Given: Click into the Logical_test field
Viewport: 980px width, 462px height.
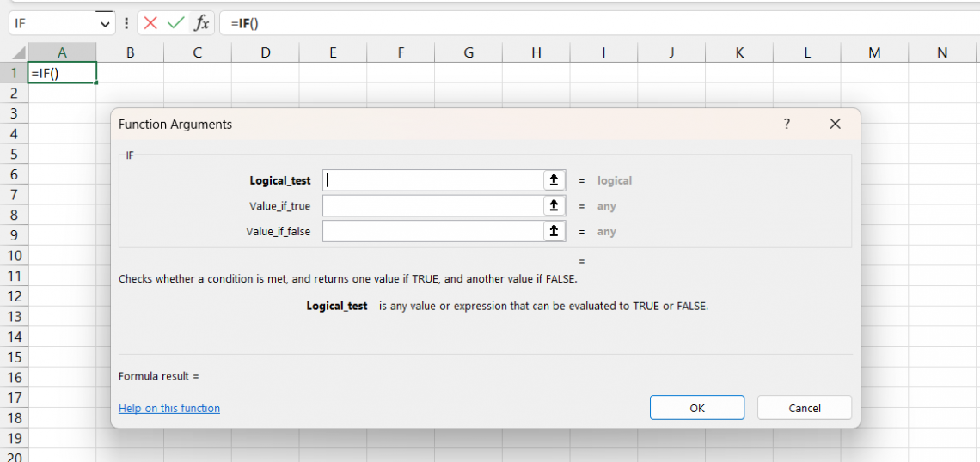Looking at the screenshot, I should coord(432,180).
